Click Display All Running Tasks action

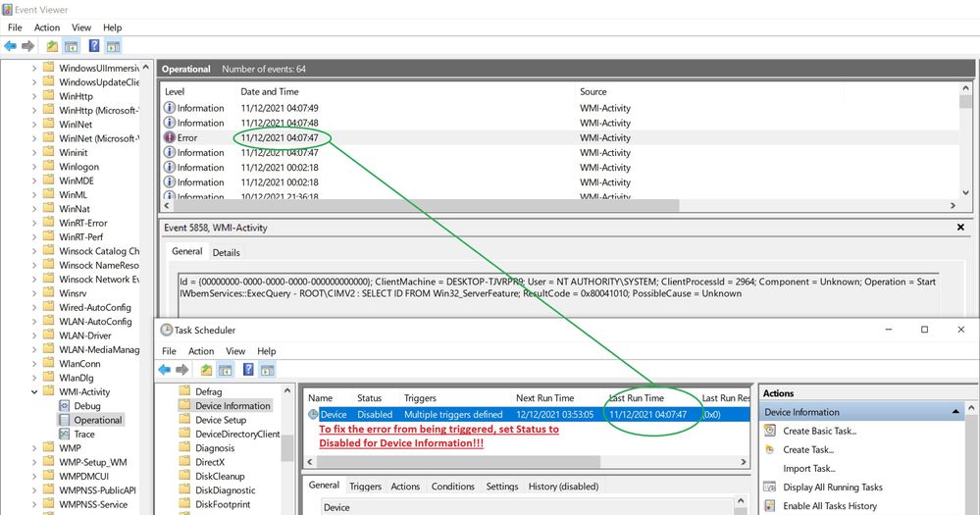tap(833, 487)
